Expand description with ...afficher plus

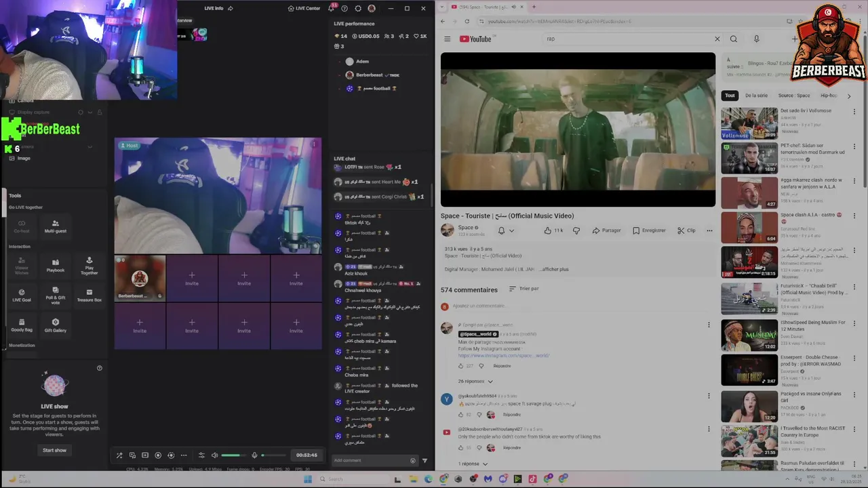pyautogui.click(x=554, y=269)
